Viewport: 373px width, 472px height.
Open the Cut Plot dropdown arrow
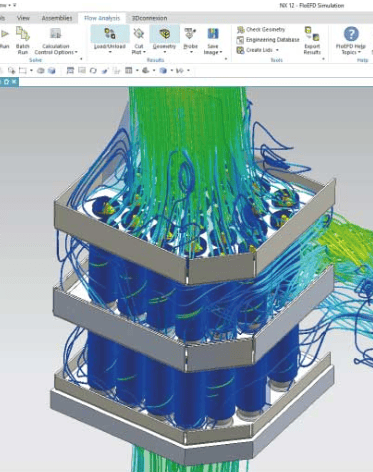click(x=144, y=52)
